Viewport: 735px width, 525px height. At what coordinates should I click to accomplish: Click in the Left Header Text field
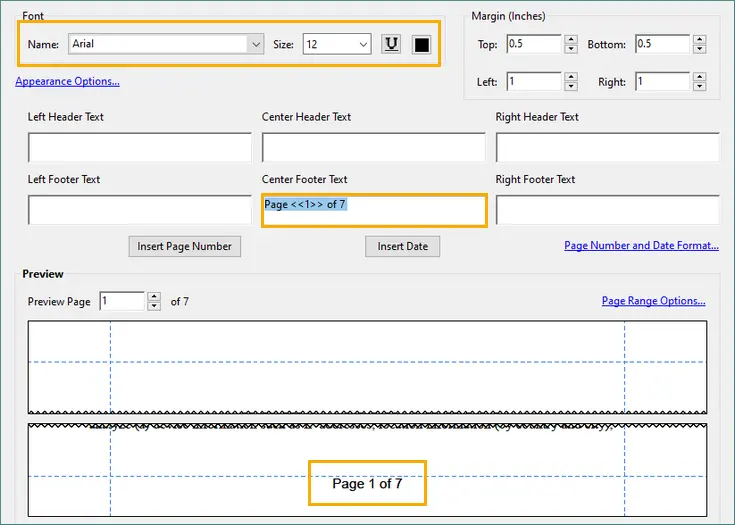coord(140,147)
